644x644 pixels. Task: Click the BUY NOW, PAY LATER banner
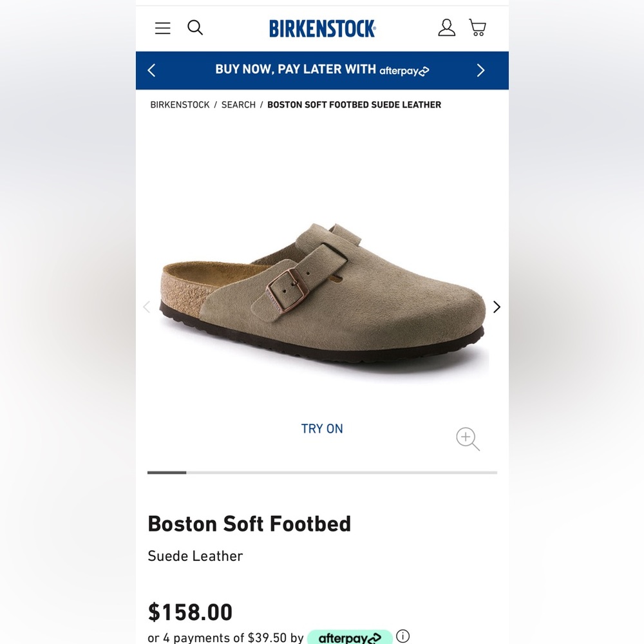[x=296, y=70]
